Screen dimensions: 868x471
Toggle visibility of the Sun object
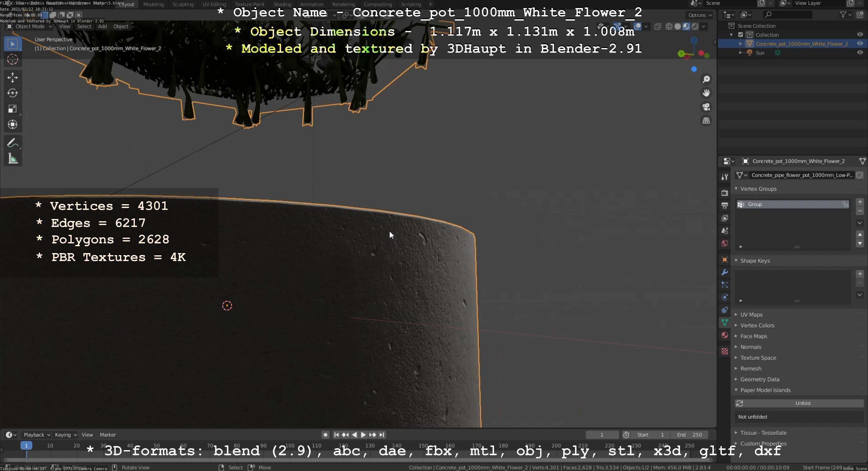860,52
